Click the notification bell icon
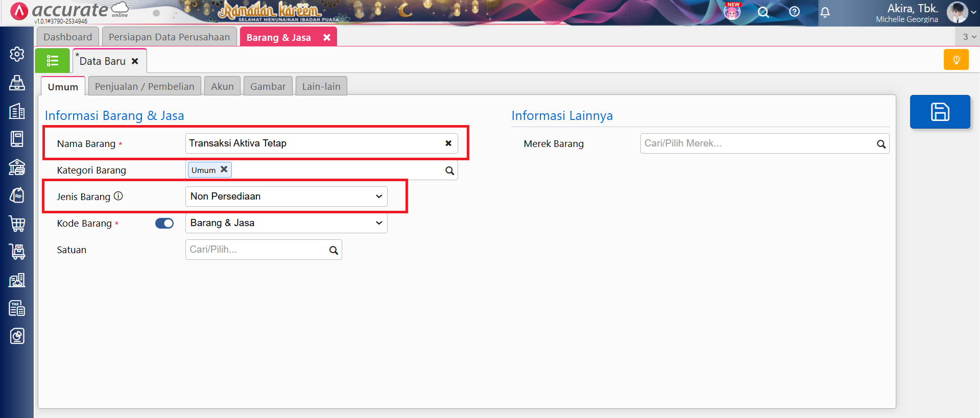 click(x=825, y=12)
